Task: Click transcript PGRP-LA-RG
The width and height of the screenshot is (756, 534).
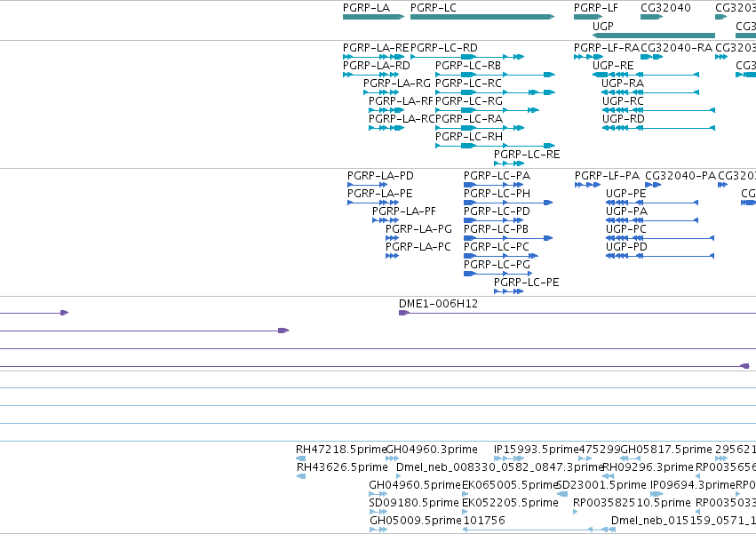Action: [x=381, y=92]
